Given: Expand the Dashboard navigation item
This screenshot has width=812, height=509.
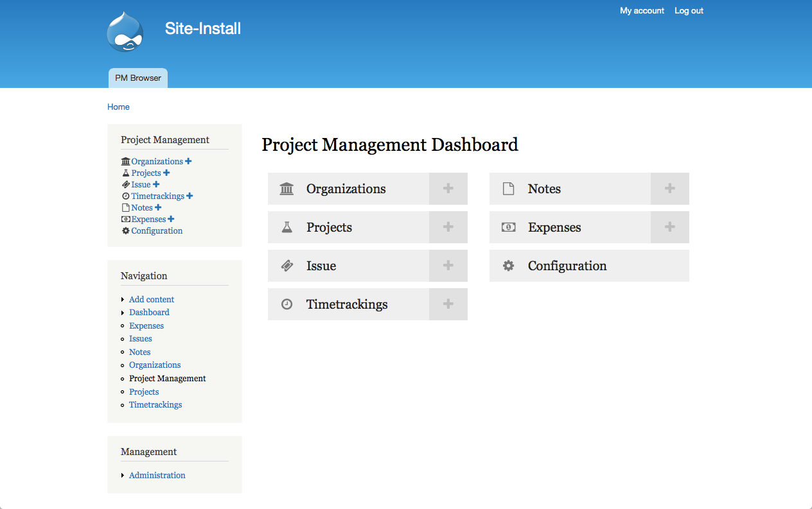Looking at the screenshot, I should pos(123,313).
